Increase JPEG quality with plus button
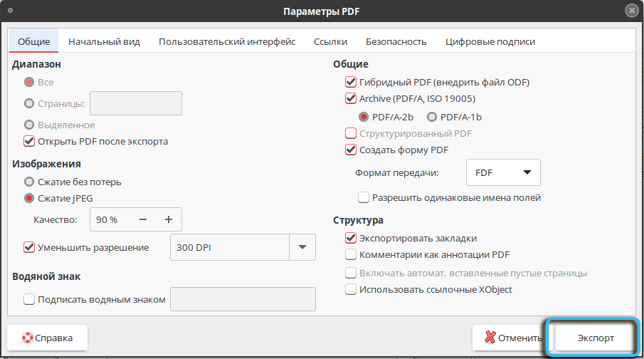This screenshot has height=359, width=644. (169, 219)
